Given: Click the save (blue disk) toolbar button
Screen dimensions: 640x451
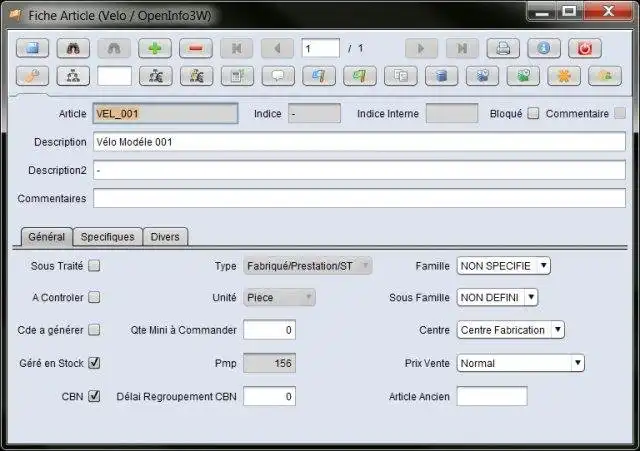Looking at the screenshot, I should click(x=32, y=48).
